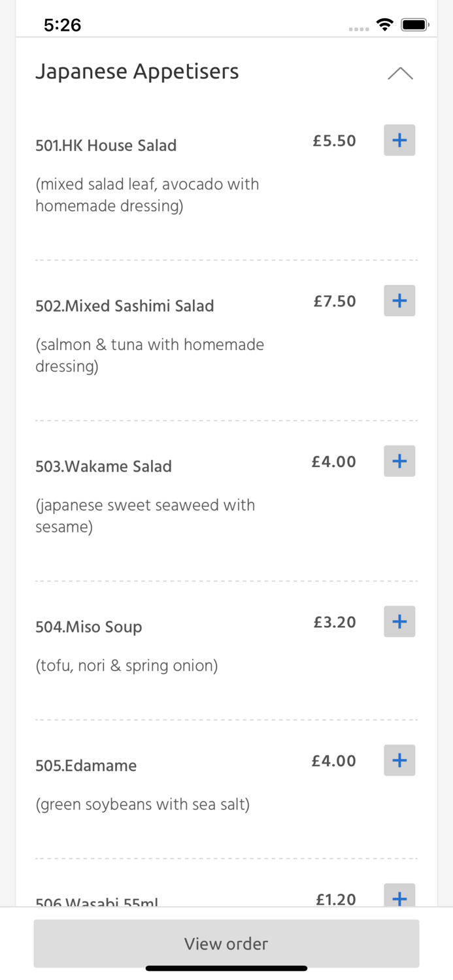Tap the green soybeans with sea salt description
Viewport: 453px width, 980px height.
coord(143,804)
